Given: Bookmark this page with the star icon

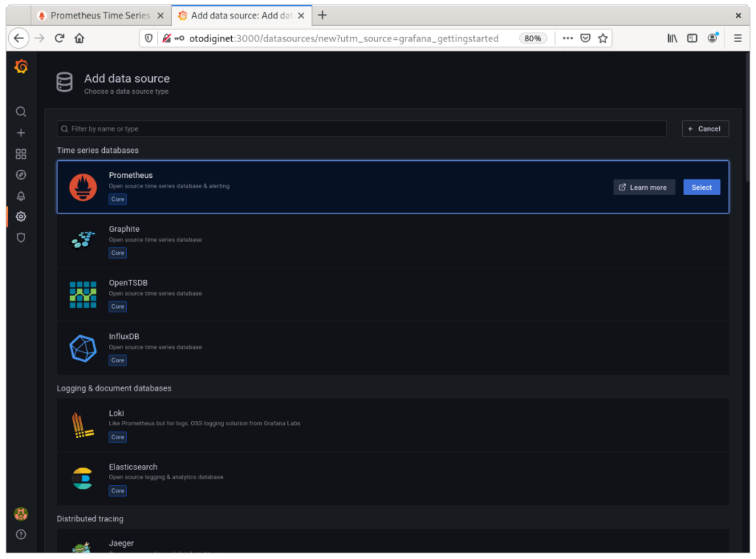Looking at the screenshot, I should [602, 38].
